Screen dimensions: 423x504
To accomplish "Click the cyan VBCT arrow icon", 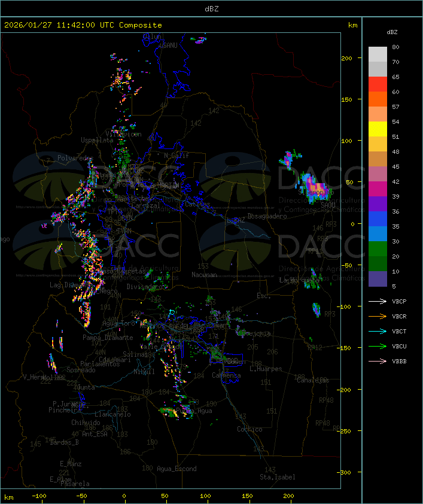I will [378, 331].
